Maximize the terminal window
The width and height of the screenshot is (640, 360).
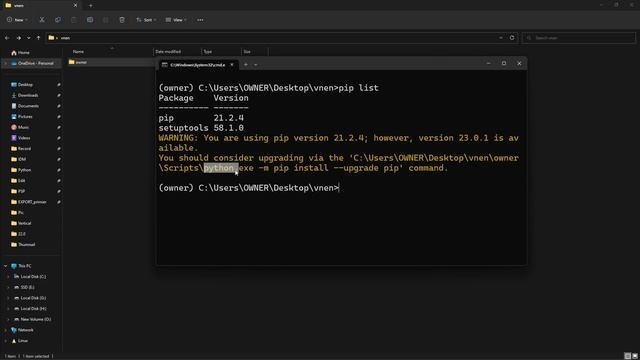[x=504, y=63]
